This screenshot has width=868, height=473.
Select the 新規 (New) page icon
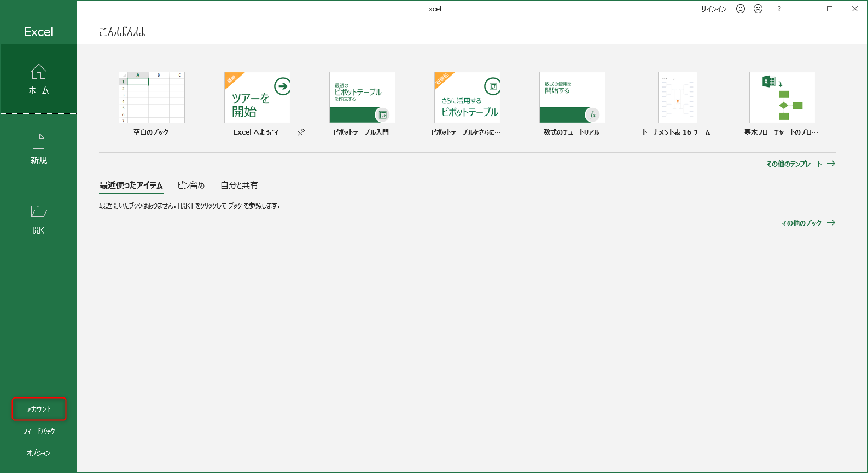coord(38,141)
